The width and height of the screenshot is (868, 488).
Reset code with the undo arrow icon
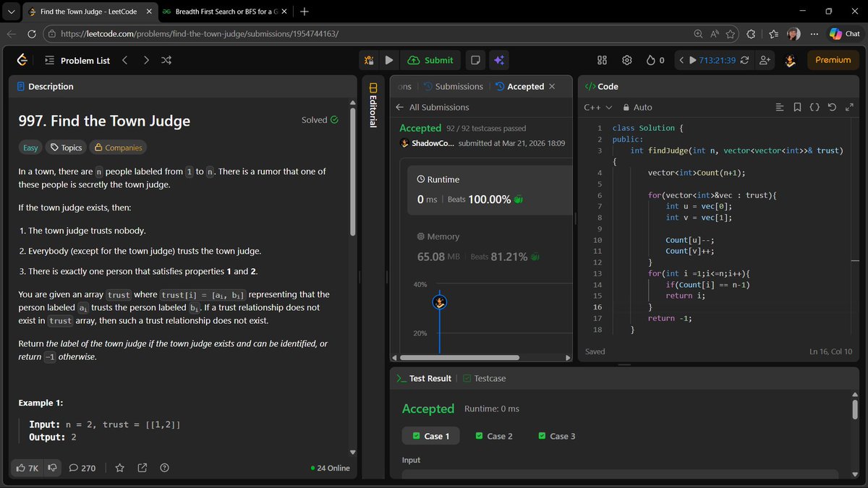pos(832,107)
